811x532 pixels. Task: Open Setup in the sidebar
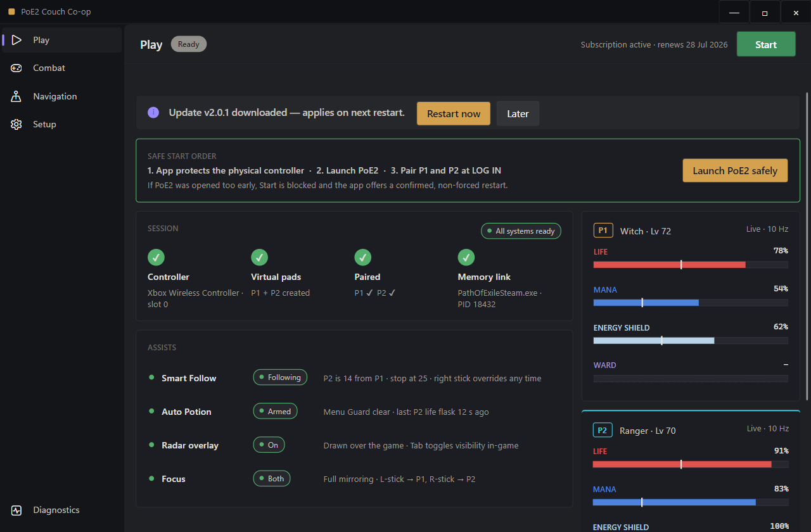point(62,124)
